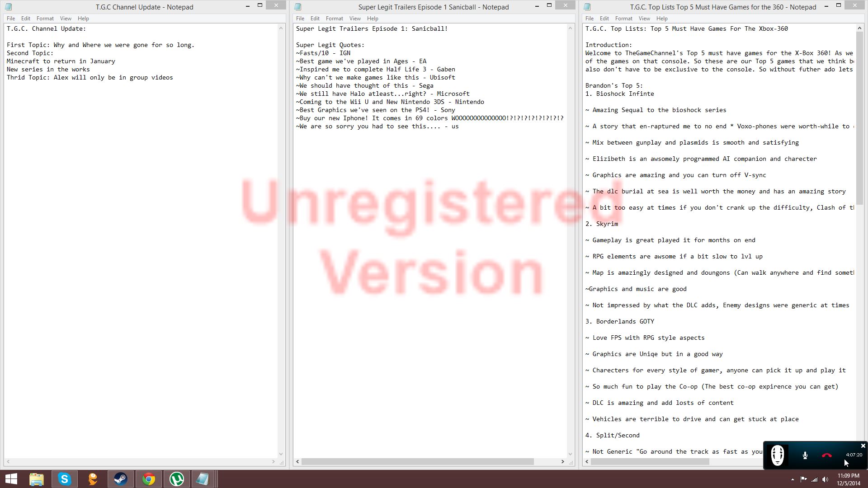Open Edit menu in Top Lists window
The image size is (868, 488).
coord(604,19)
